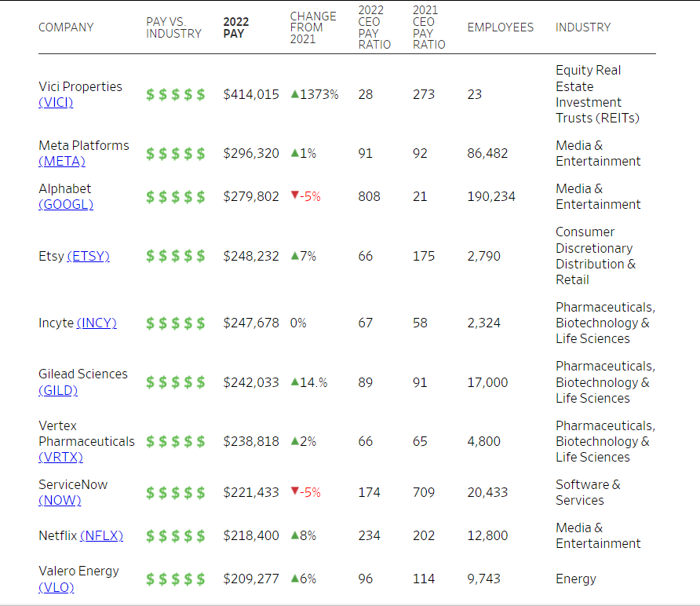Open the NFLX ticker link
Screen dimensions: 700x606
(102, 535)
